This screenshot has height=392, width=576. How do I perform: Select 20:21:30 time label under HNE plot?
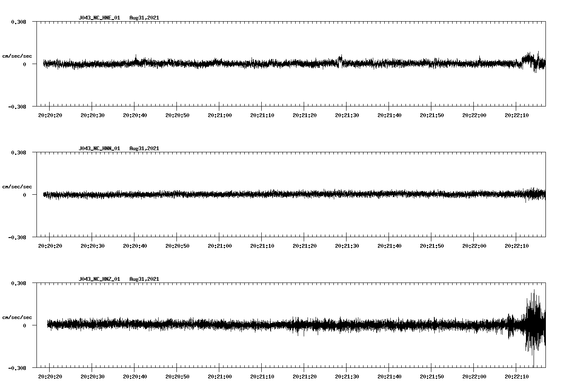(x=347, y=115)
